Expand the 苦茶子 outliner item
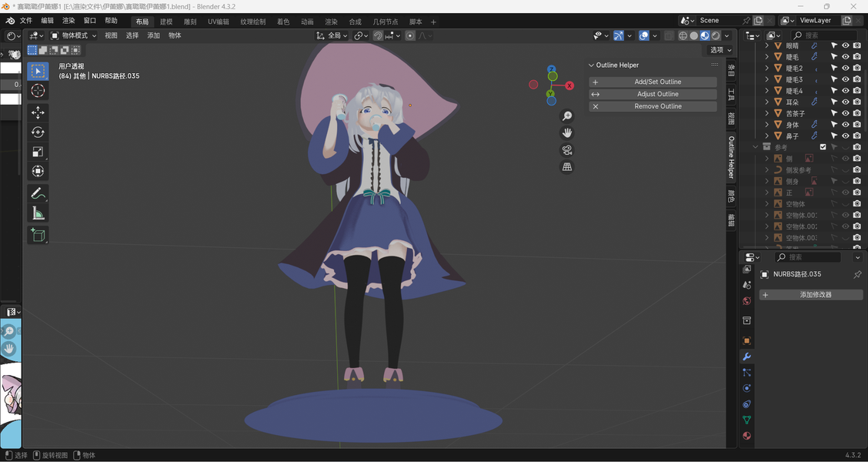The width and height of the screenshot is (868, 462). (766, 113)
